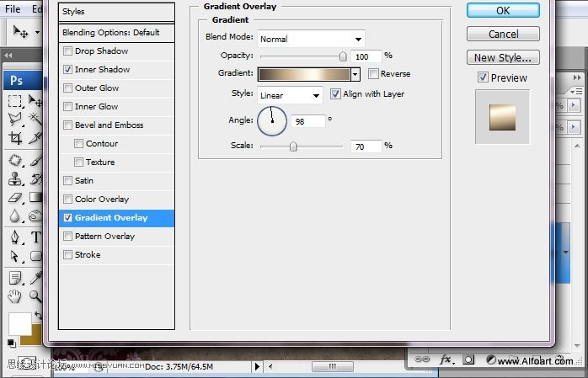Open the File menu
This screenshot has height=378, width=588.
(x=13, y=8)
